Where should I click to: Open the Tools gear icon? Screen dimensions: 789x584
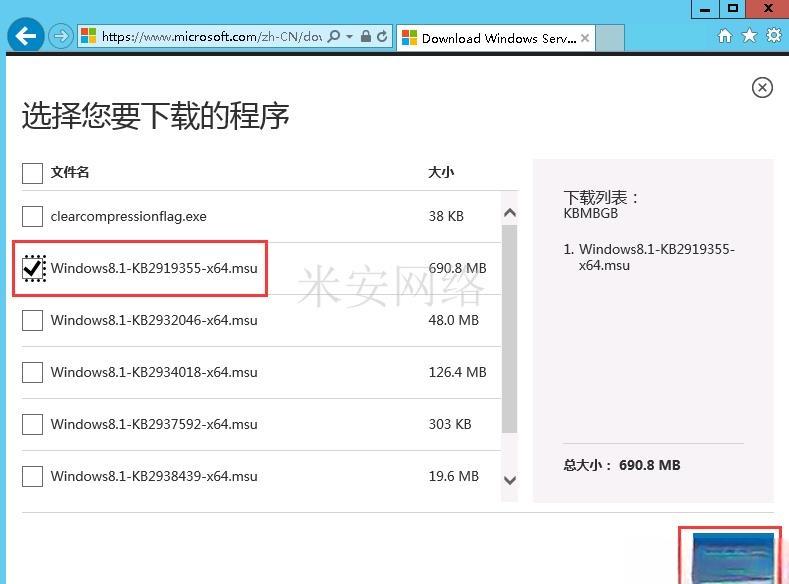coord(774,36)
